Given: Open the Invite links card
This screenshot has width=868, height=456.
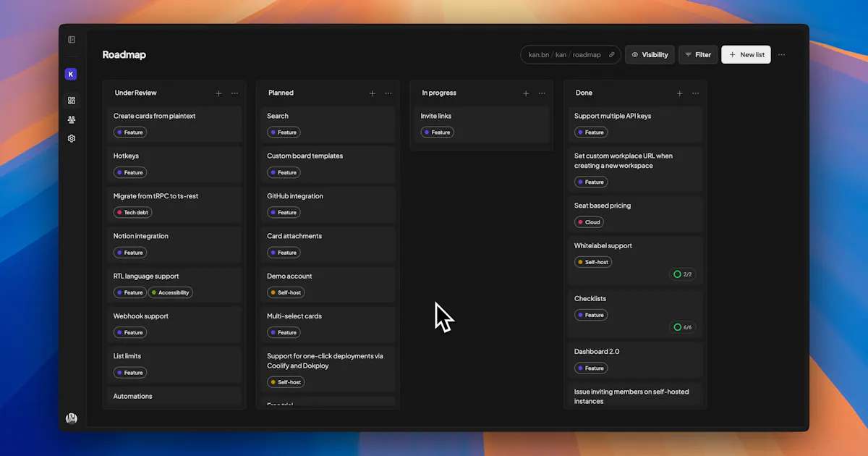Looking at the screenshot, I should click(x=481, y=124).
